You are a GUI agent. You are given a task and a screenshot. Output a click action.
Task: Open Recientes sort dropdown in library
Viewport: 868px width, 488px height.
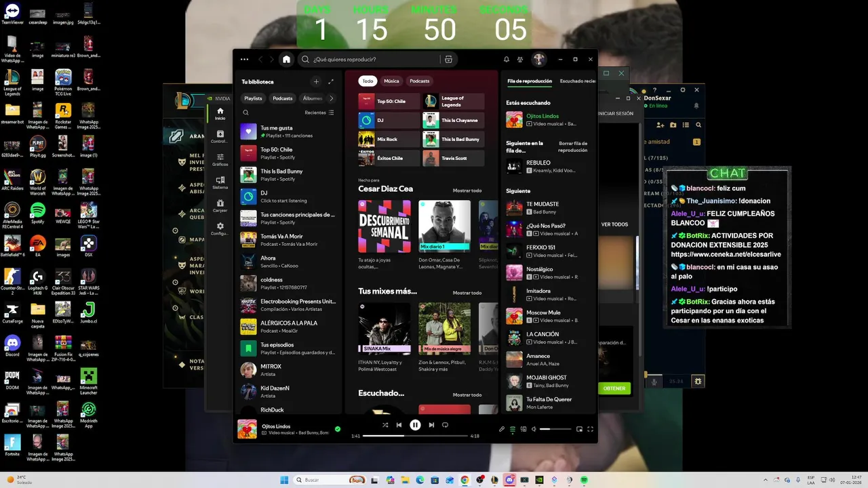pos(319,113)
